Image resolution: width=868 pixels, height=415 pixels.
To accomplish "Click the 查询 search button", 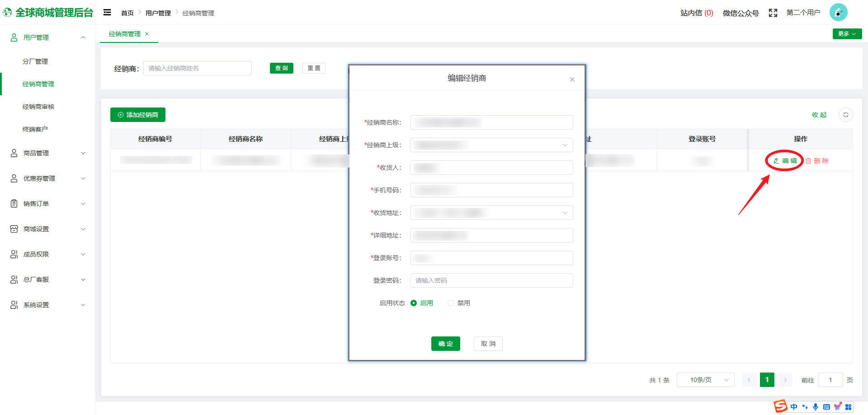I will tap(281, 68).
